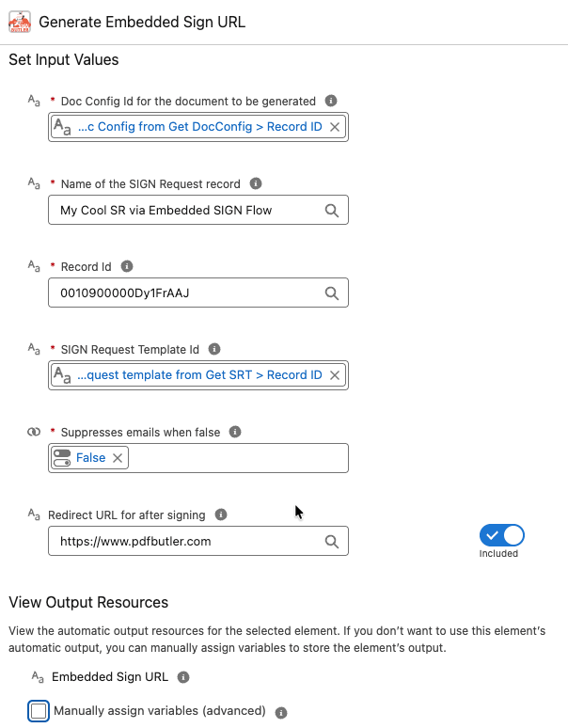The height and width of the screenshot is (728, 568).
Task: Clear the False value pill
Action: (118, 458)
